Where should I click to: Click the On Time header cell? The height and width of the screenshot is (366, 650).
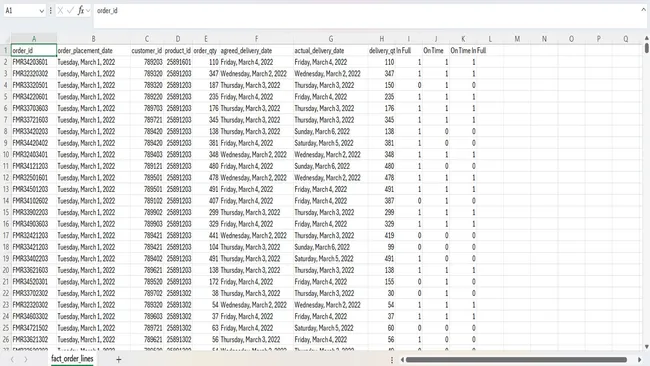click(436, 51)
